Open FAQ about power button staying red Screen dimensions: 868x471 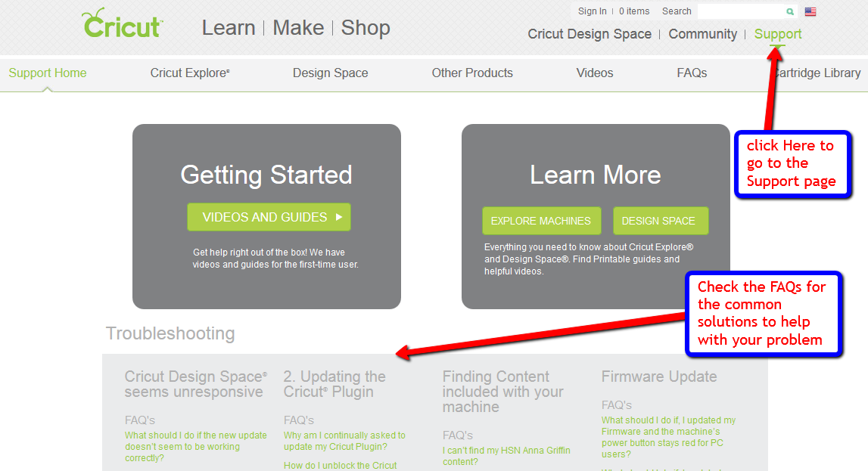668,437
